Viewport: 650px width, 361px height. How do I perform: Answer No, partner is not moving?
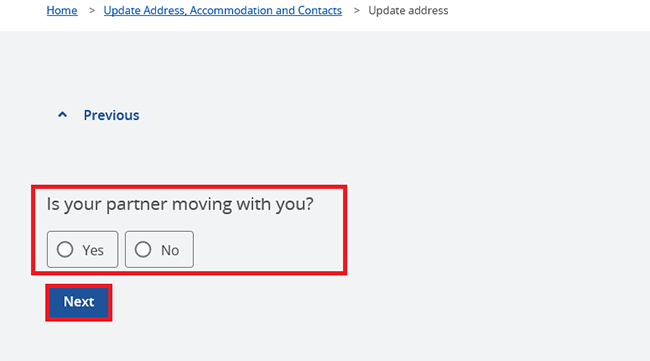[x=159, y=250]
